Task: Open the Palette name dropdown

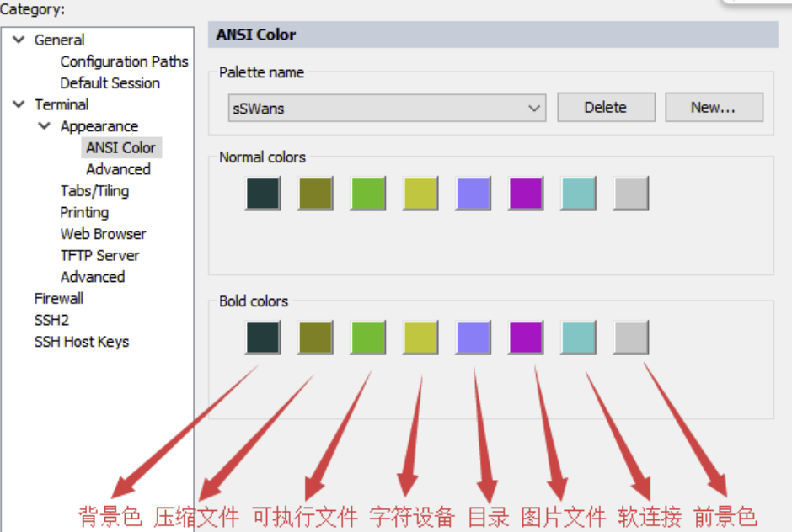Action: pos(387,108)
